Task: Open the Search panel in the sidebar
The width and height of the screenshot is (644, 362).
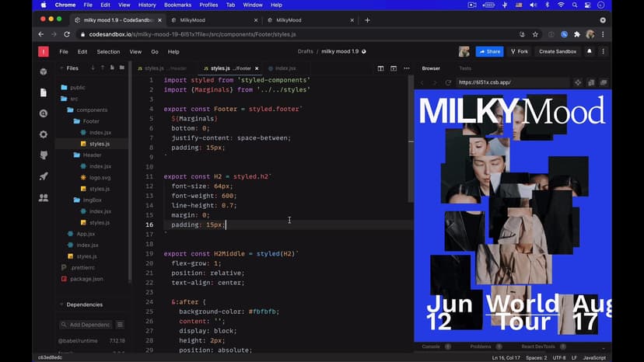Action: coord(44,113)
